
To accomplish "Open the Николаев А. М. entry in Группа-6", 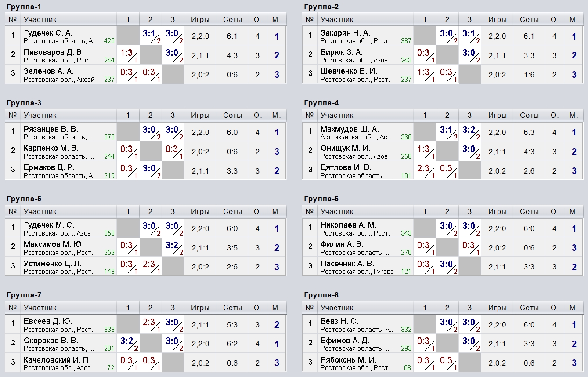I will coord(349,225).
